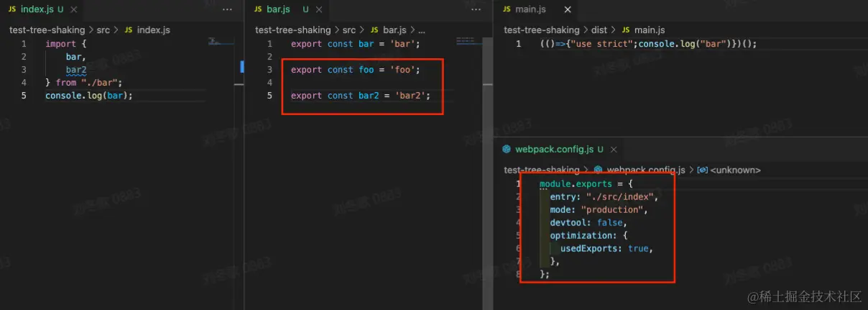
Task: Click the mode: "production" line
Action: click(x=599, y=210)
